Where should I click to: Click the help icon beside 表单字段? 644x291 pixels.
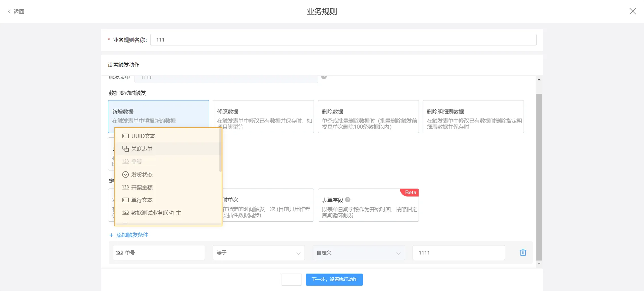click(x=347, y=200)
